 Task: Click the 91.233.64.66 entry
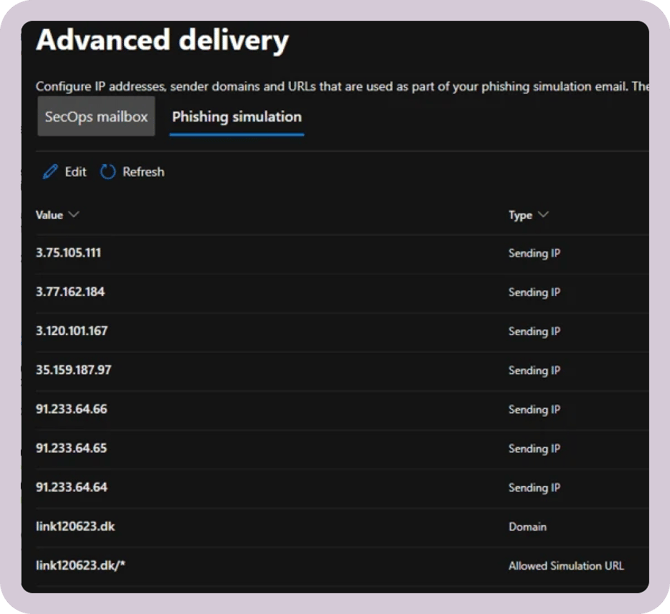(71, 409)
